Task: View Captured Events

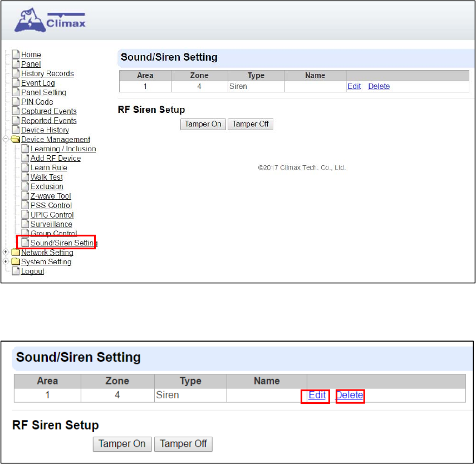Action: click(x=49, y=111)
